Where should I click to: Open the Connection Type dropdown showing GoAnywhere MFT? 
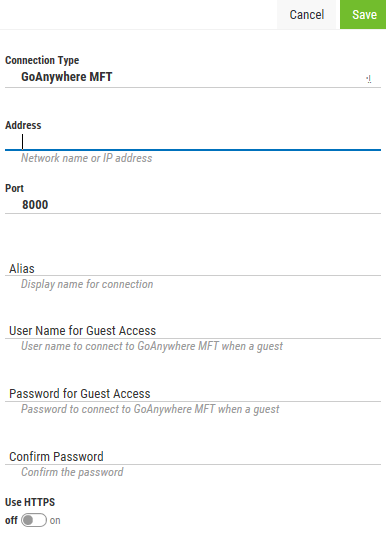(x=193, y=77)
